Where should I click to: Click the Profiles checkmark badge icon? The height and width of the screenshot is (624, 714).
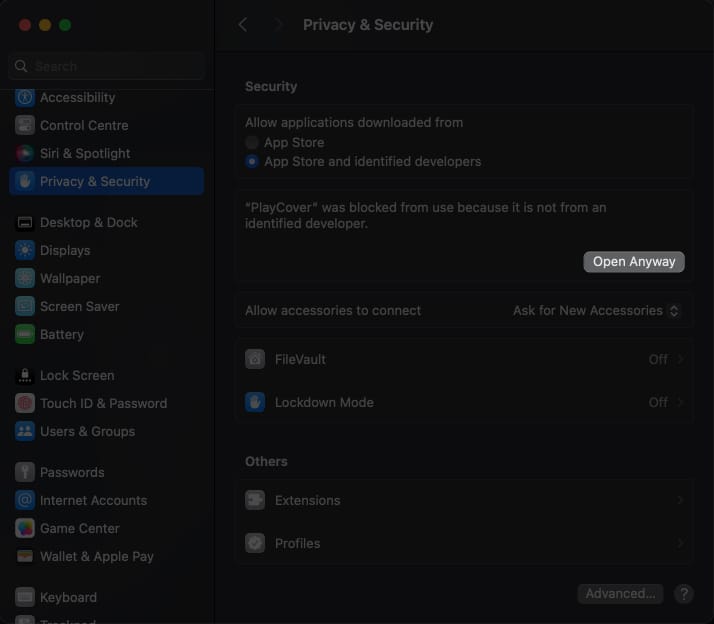point(255,543)
